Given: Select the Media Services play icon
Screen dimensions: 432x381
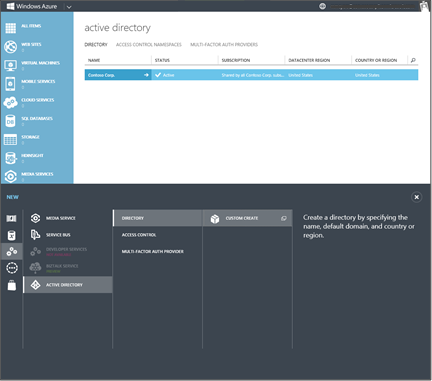Looking at the screenshot, I should [10, 176].
